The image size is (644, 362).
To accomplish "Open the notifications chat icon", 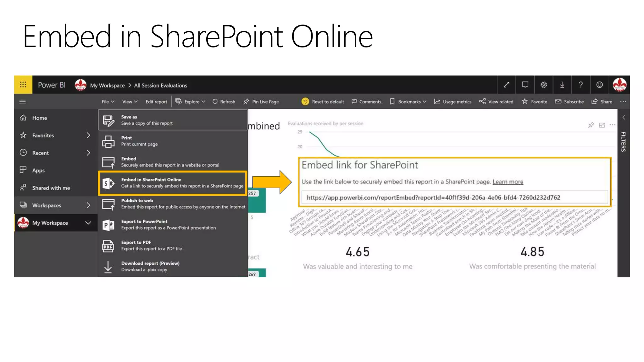I will coord(525,85).
